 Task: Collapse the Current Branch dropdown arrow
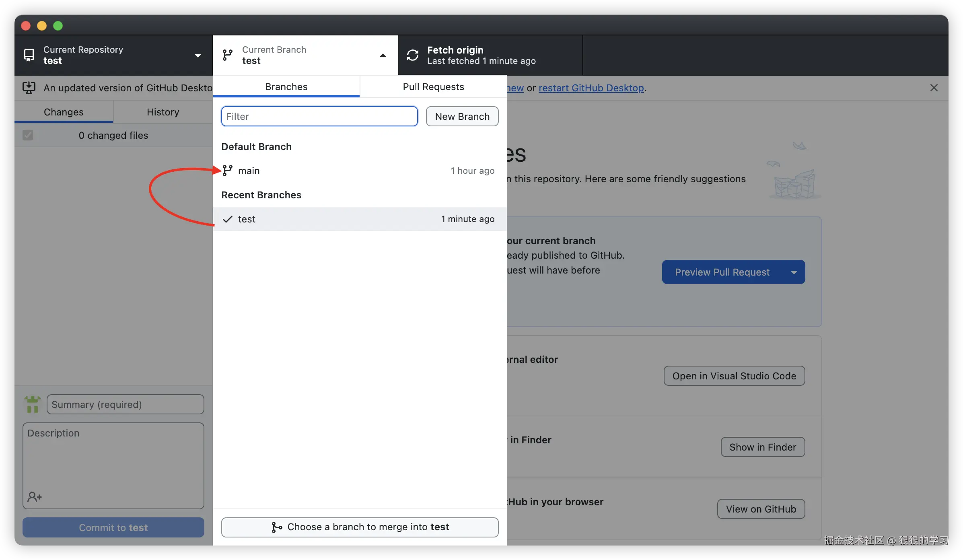click(x=383, y=56)
